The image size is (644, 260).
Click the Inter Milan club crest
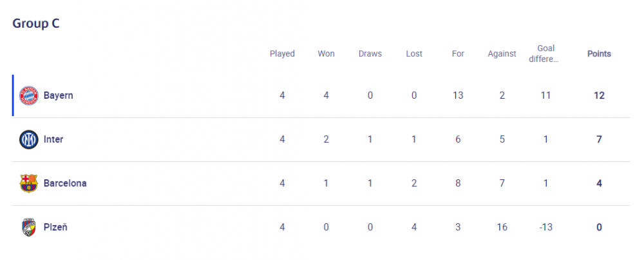point(29,139)
